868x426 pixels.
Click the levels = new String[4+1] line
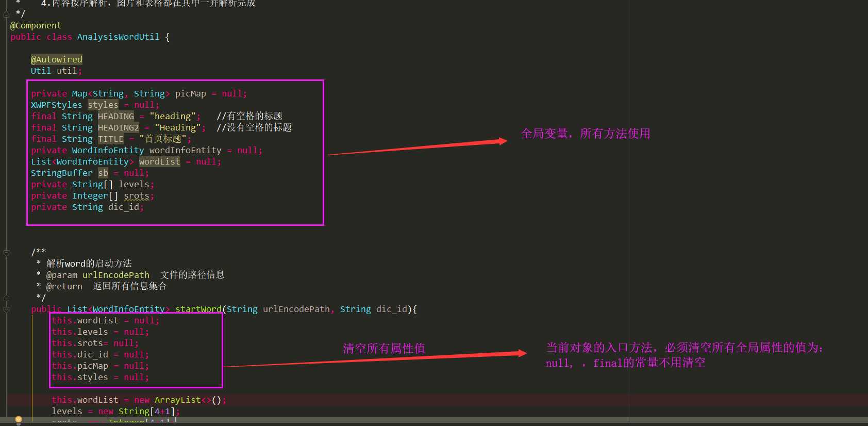coord(115,411)
